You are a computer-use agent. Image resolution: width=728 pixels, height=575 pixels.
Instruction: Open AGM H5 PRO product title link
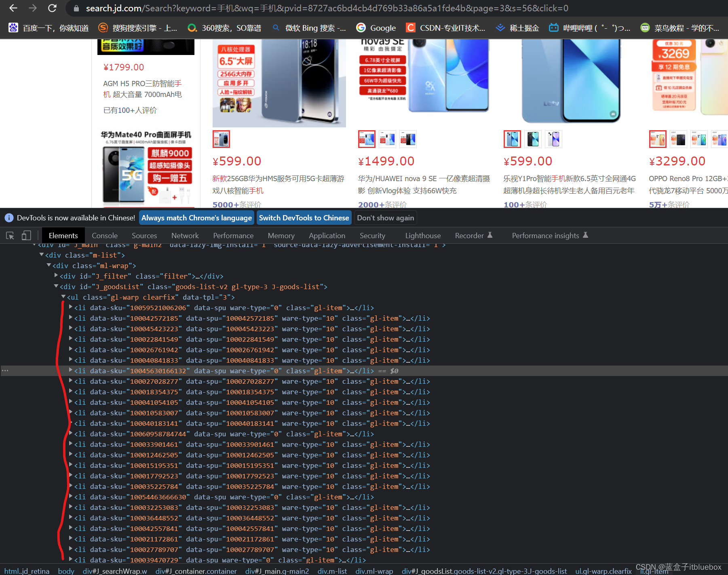click(x=142, y=89)
